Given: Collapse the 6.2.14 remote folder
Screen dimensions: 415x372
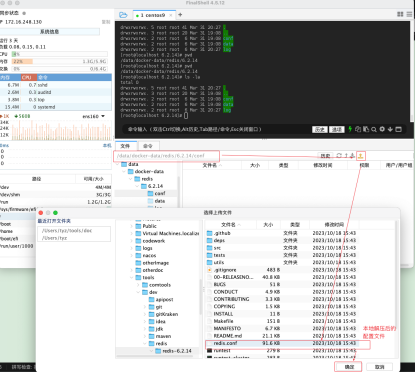Looking at the screenshot, I should (x=137, y=186).
